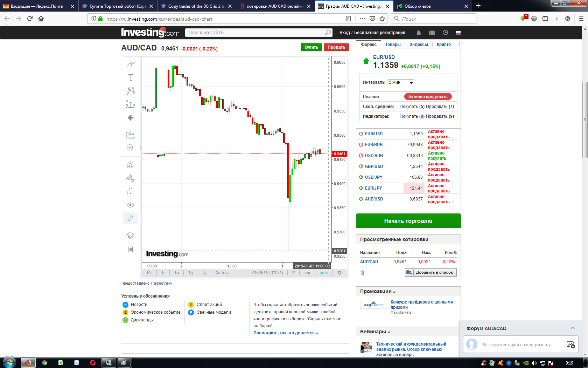Select the 1г time range
Viewport: 588px width, 368px height.
click(x=163, y=273)
